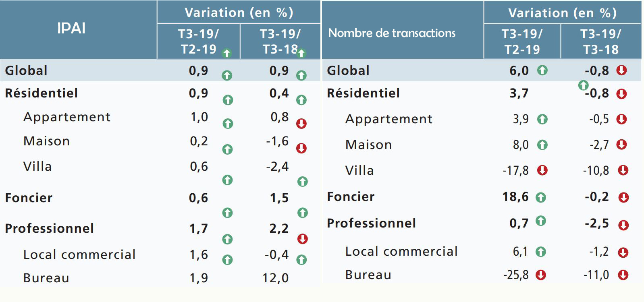Click Local commercial label in the transactions table
The width and height of the screenshot is (644, 302).
401,251
